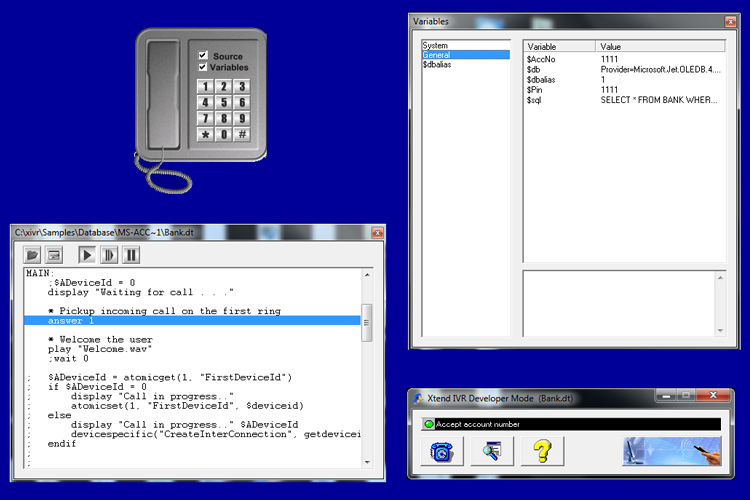This screenshot has height=500, width=750.
Task: Dial key 9 on the phone keypad
Action: tap(242, 118)
